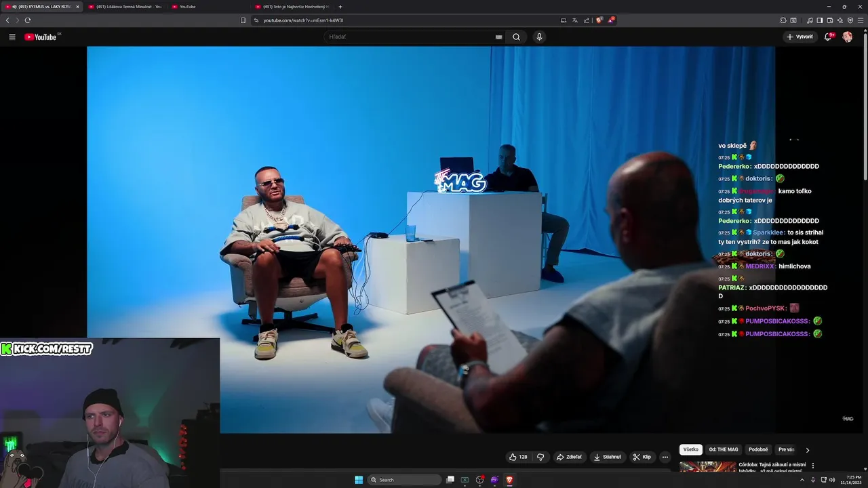This screenshot has height=488, width=868.
Task: Click the video player to pause
Action: click(x=431, y=239)
